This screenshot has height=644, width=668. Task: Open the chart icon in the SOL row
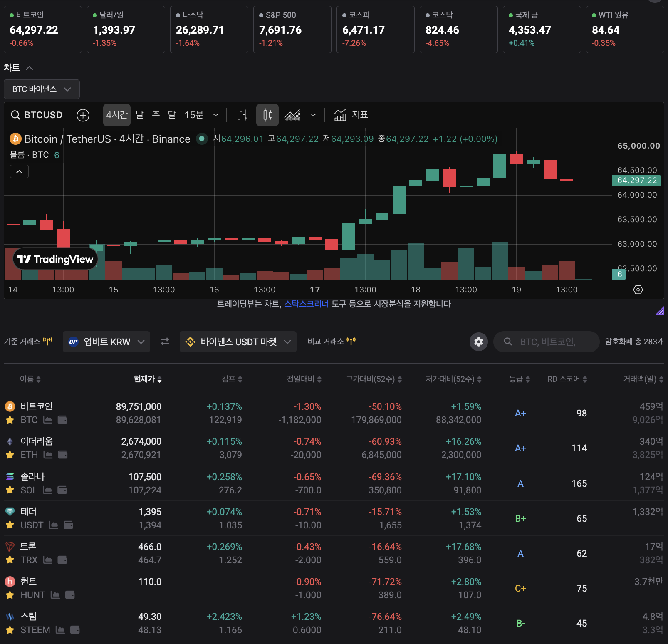pyautogui.click(x=47, y=490)
